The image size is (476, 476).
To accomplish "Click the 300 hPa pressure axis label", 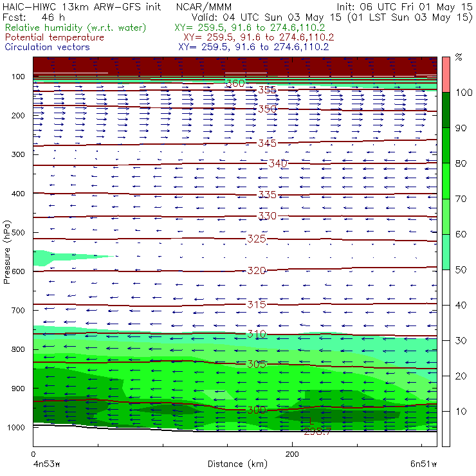I will coord(18,154).
